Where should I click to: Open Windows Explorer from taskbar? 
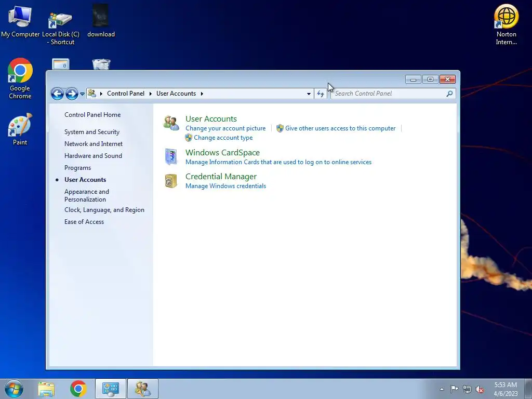[46, 389]
